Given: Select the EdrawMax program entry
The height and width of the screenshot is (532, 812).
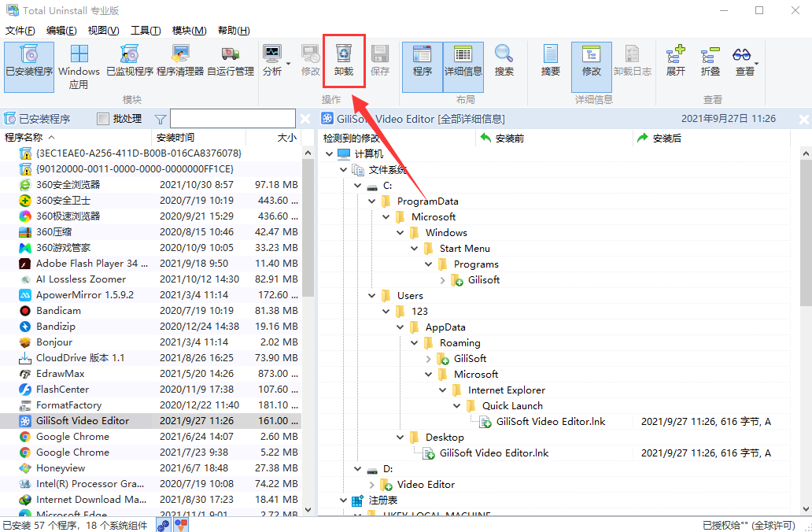Looking at the screenshot, I should 151,374.
